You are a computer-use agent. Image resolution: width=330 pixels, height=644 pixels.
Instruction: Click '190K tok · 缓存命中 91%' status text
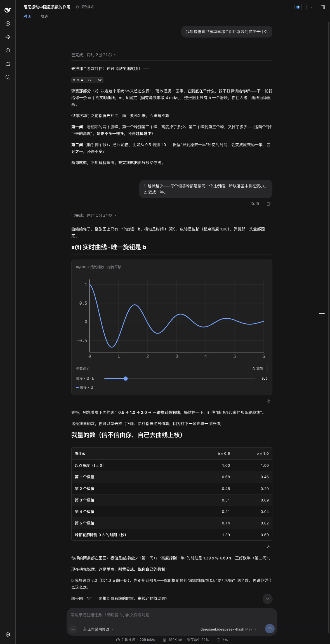click(x=188, y=640)
